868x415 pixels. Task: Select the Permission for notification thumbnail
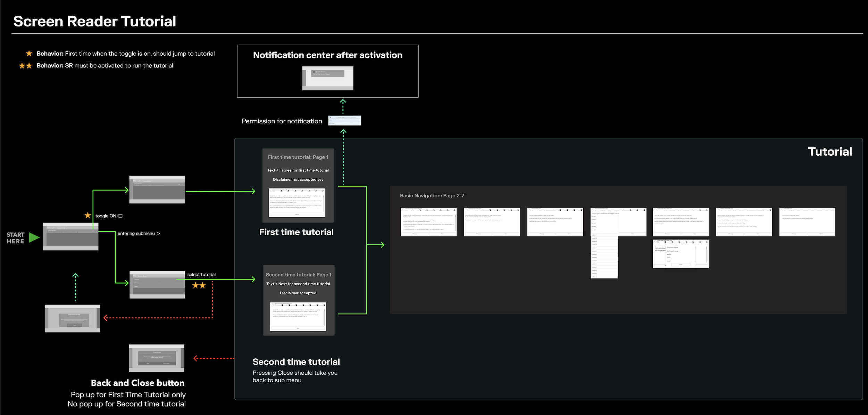pos(344,121)
